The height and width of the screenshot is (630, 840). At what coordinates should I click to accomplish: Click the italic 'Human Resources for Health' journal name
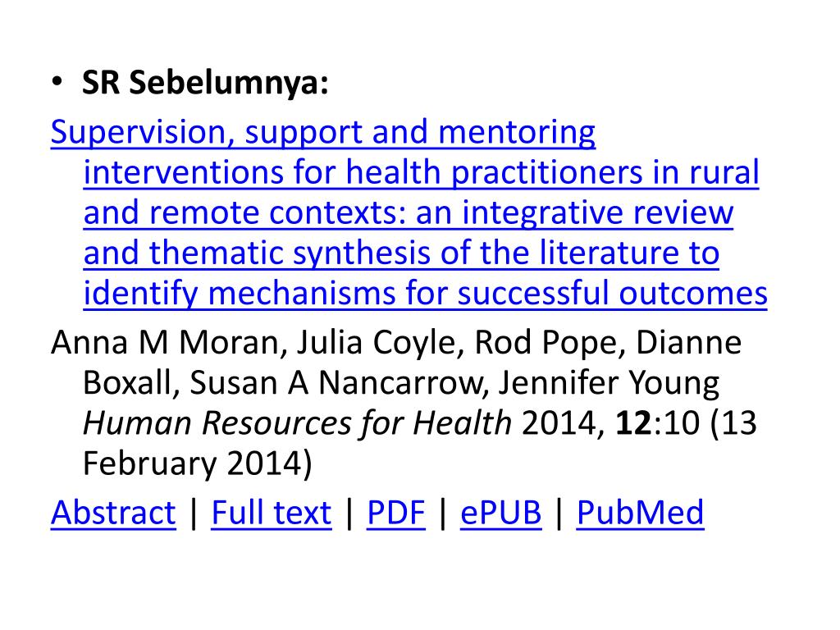[298, 423]
